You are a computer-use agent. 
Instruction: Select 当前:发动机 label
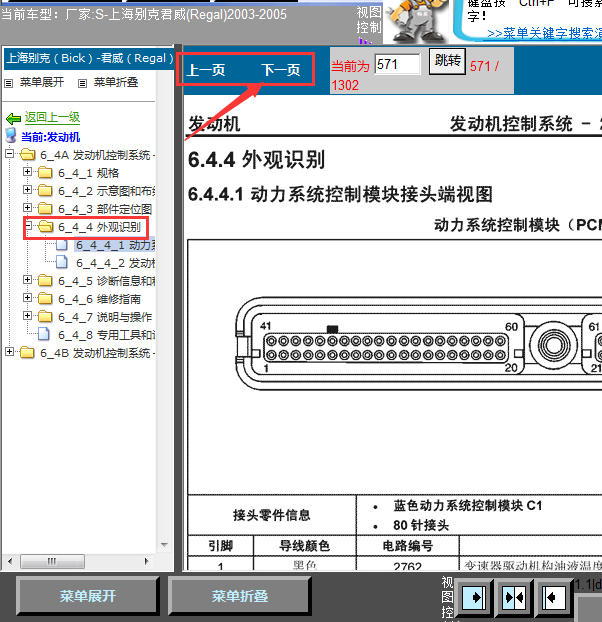(x=51, y=137)
